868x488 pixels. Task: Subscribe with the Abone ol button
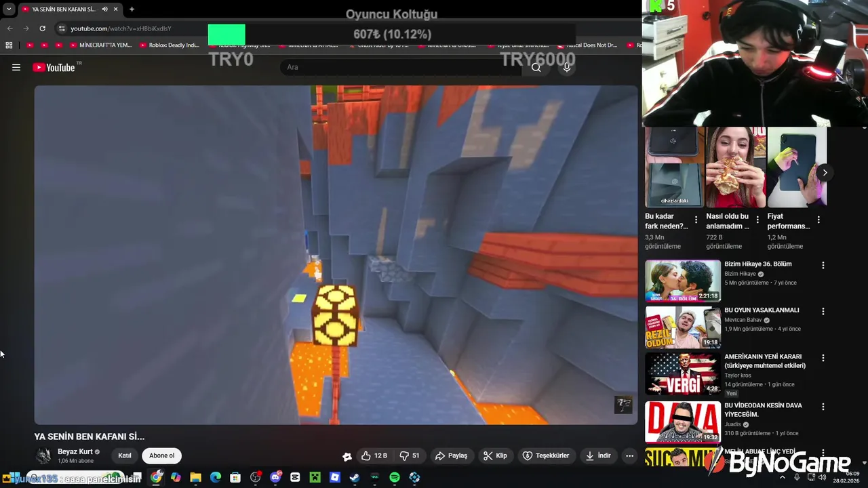(x=162, y=455)
